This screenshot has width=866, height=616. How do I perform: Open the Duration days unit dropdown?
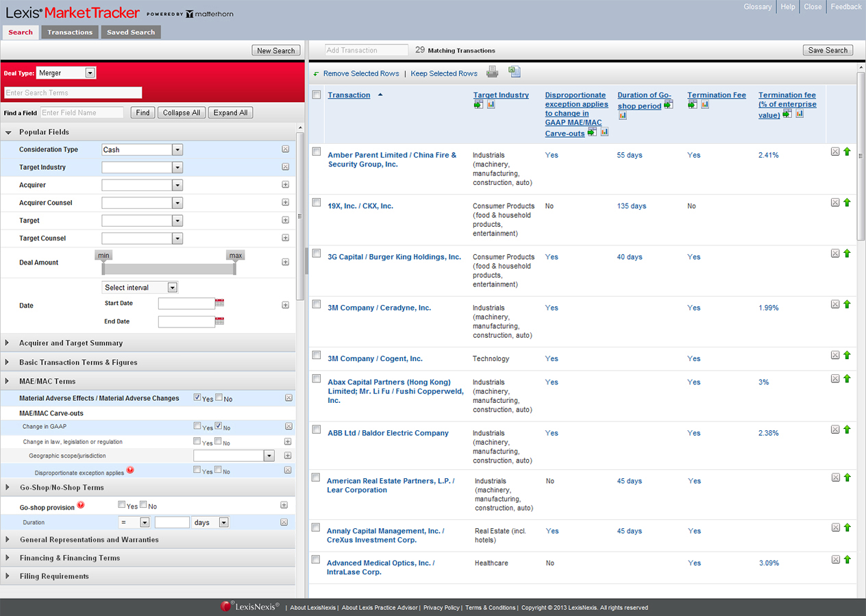pos(223,522)
